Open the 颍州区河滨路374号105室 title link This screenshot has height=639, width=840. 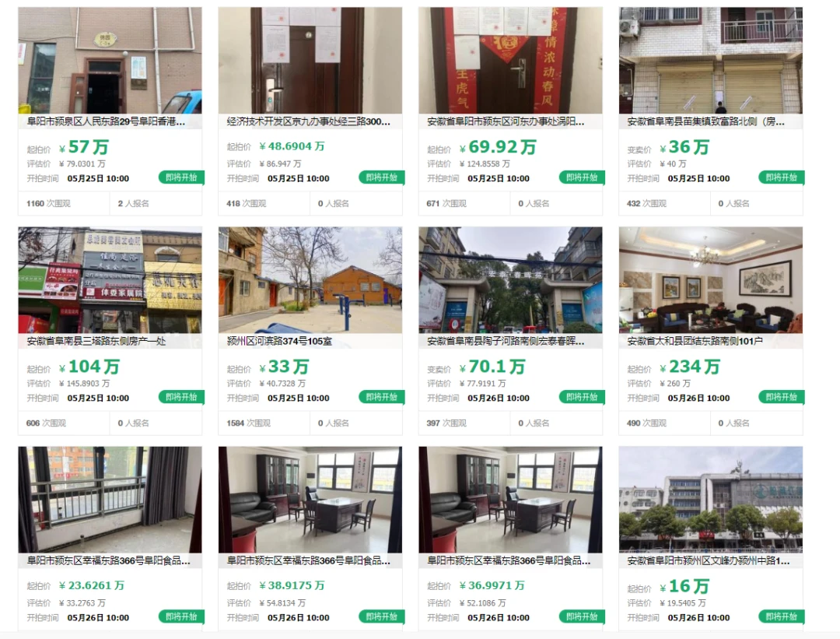tap(279, 341)
